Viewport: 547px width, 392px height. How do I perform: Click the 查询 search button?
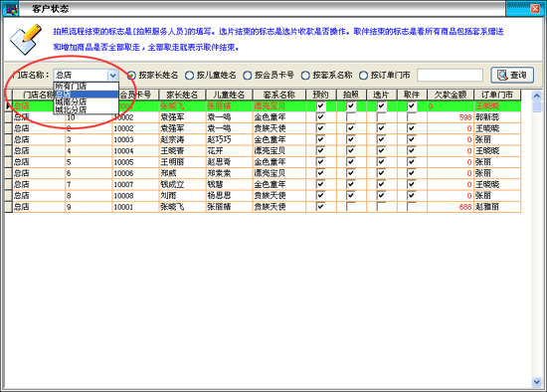tap(512, 75)
